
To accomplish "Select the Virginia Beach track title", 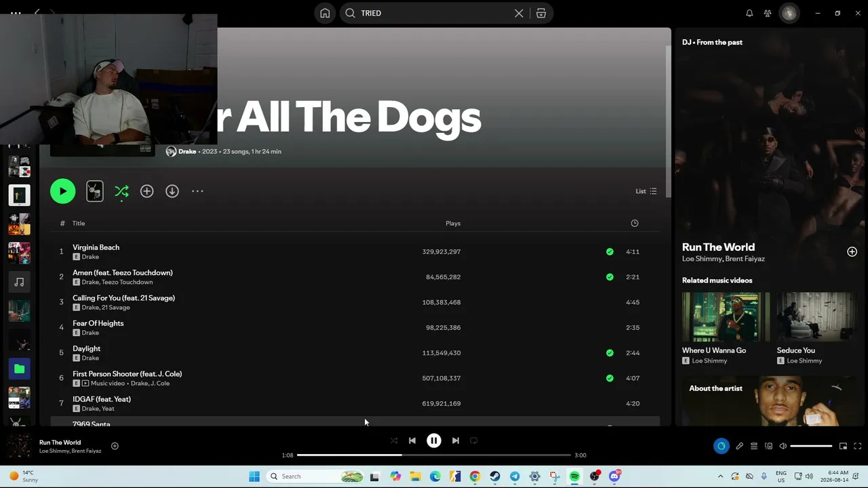I will [96, 247].
